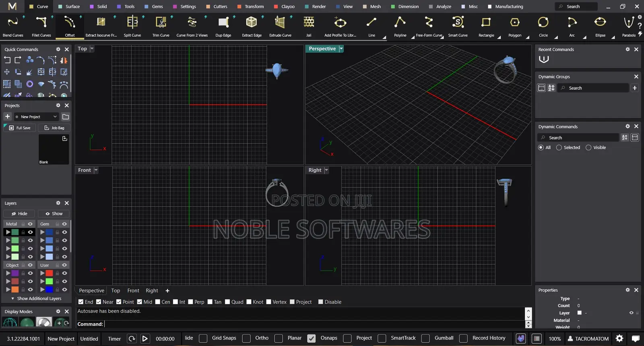
Task: Open the Jali pattern tool
Action: [309, 27]
